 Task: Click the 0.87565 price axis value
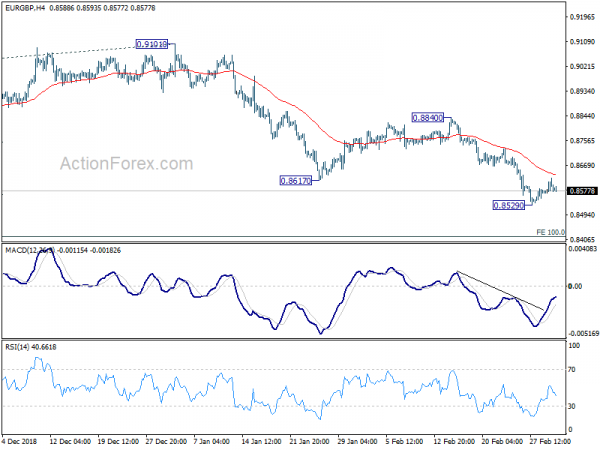click(582, 141)
